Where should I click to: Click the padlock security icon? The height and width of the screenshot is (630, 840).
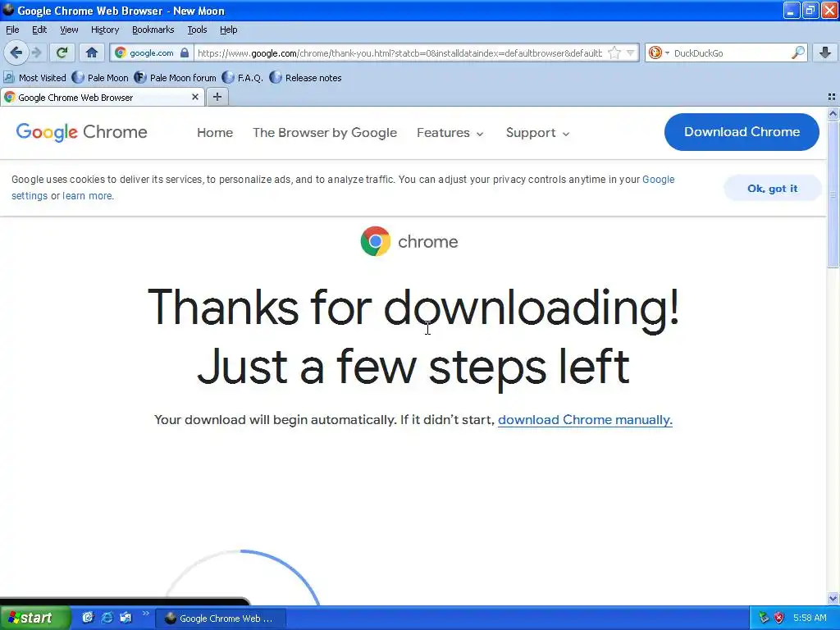click(185, 52)
